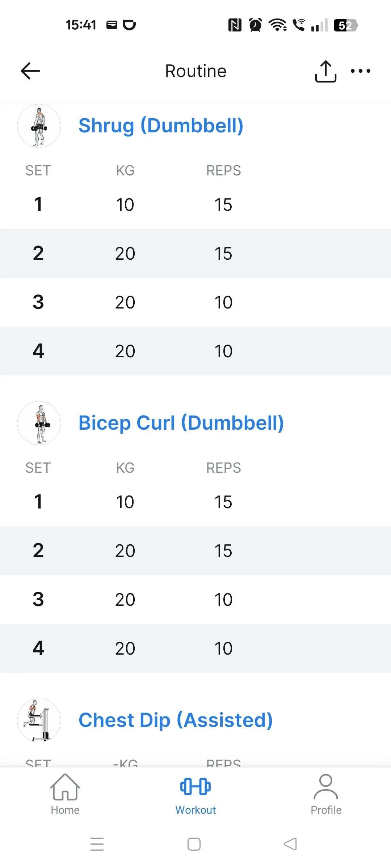391x868 pixels.
Task: Tap the battery indicator in status bar
Action: (x=345, y=25)
